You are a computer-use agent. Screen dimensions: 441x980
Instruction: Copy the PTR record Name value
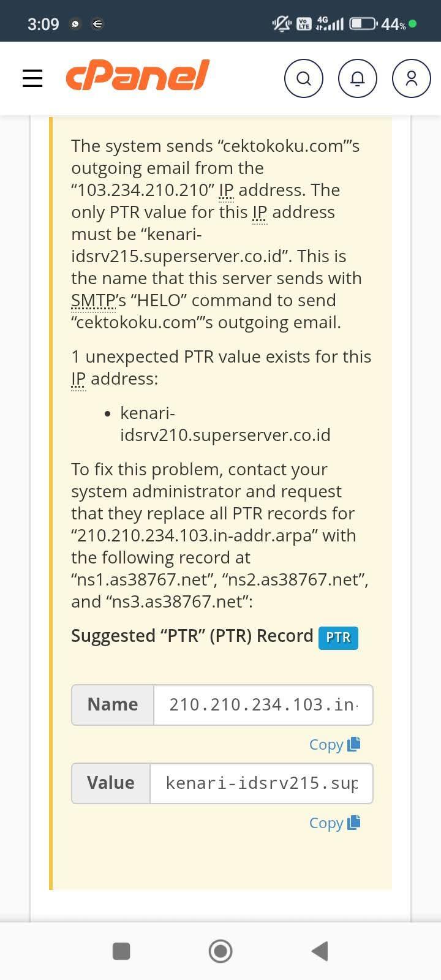pos(334,744)
